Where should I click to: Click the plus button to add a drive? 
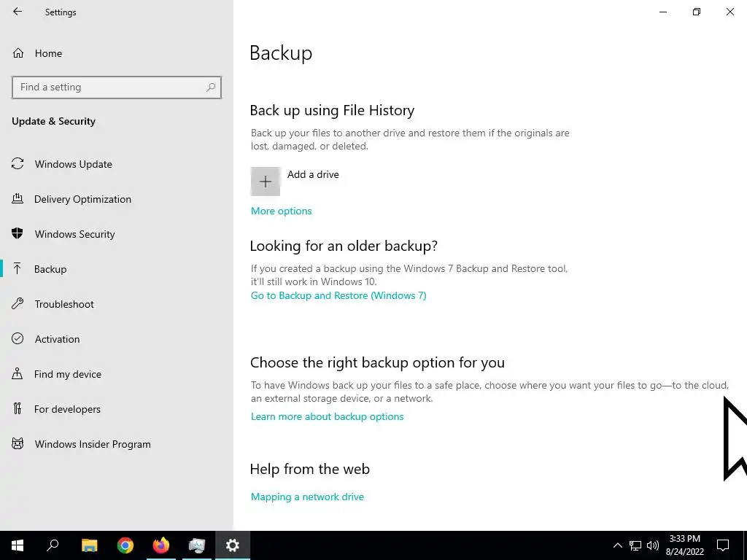[266, 182]
